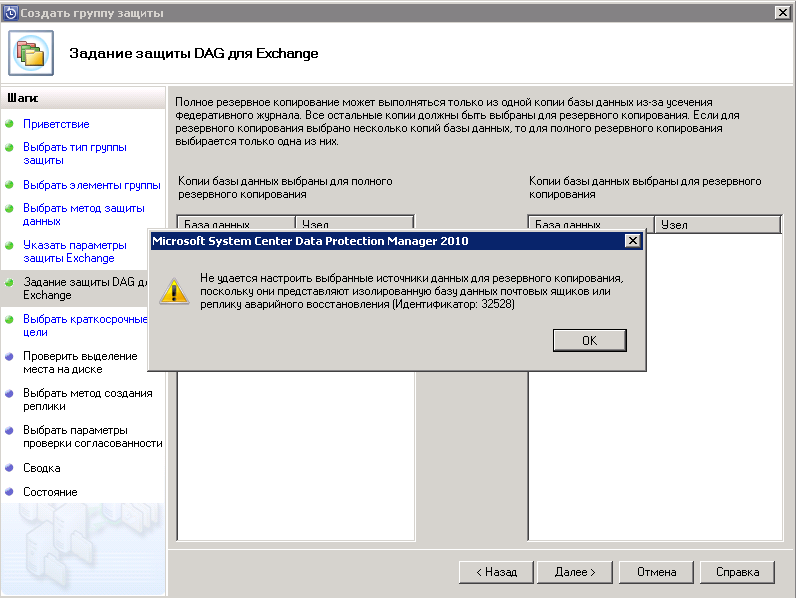Viewport: 796px width, 598px height.
Task: Click the Проверить выделение места на диске step
Action: (x=80, y=362)
